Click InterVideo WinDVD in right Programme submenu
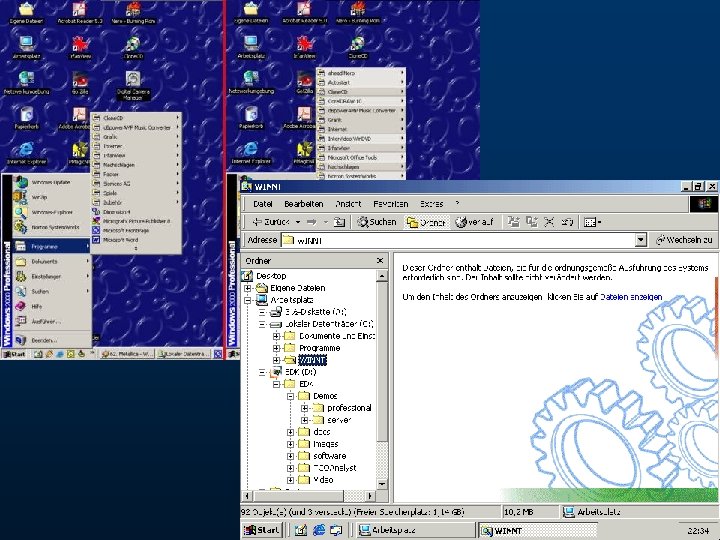The height and width of the screenshot is (540, 720). (361, 139)
